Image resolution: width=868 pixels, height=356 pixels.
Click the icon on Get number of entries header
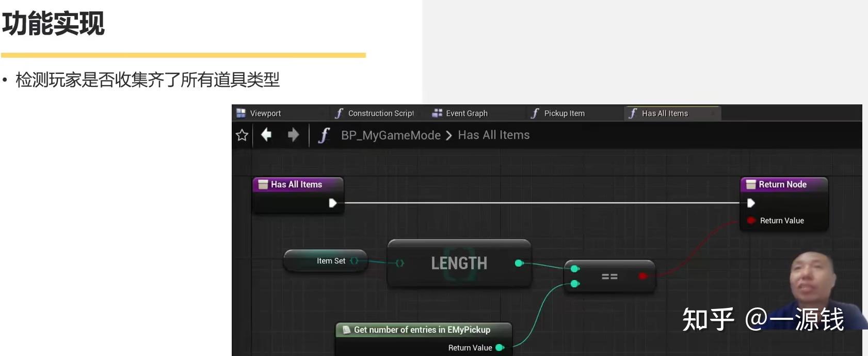tap(347, 330)
